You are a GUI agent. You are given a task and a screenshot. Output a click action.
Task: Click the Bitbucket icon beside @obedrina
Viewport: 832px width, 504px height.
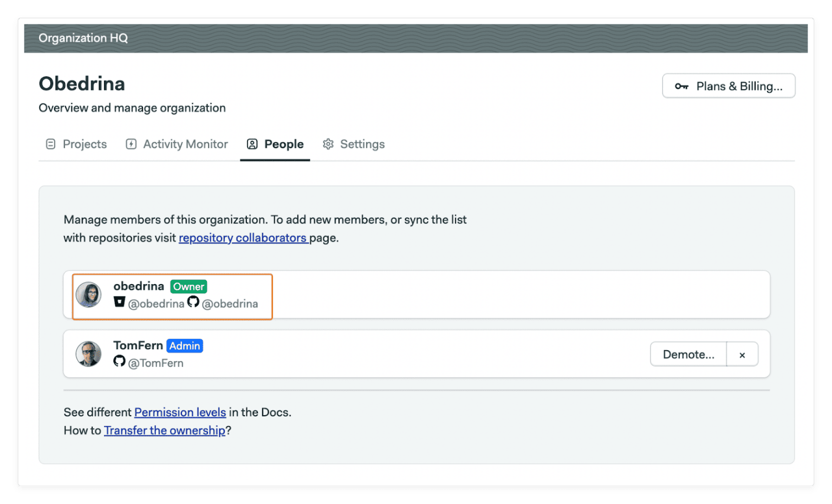coord(120,303)
